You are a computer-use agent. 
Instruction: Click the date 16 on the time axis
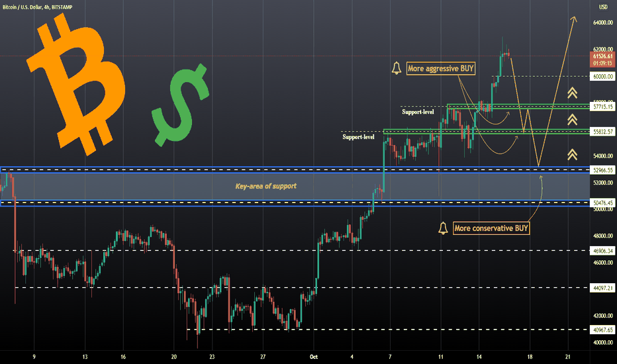pos(123,357)
